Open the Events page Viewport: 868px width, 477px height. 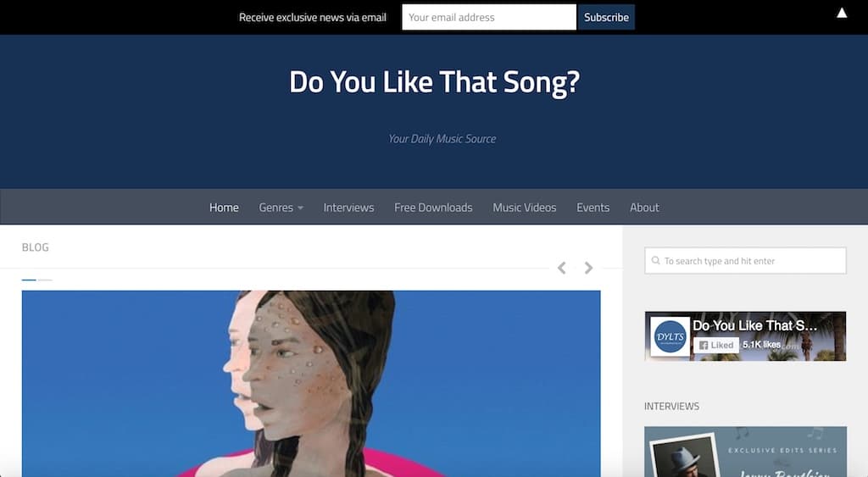pos(593,208)
